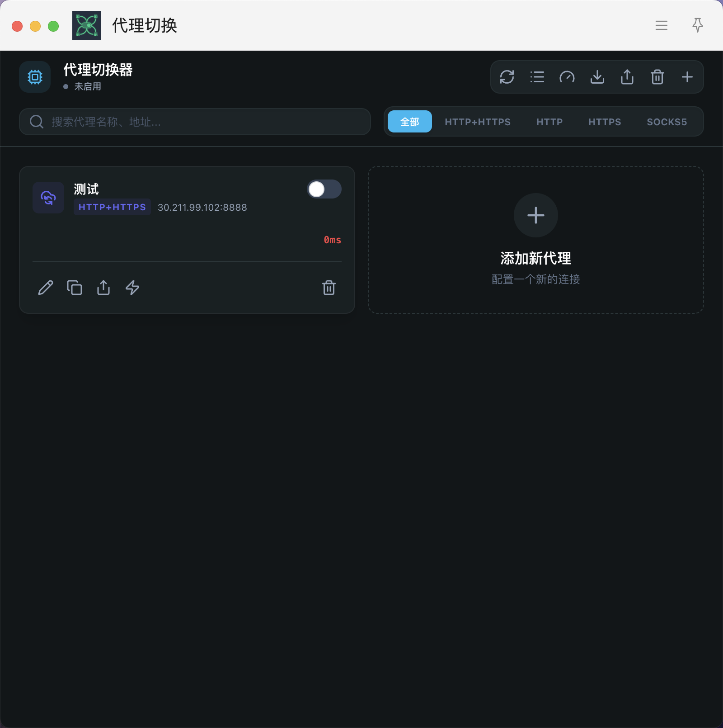Open the list view icon in the toolbar

(x=537, y=77)
